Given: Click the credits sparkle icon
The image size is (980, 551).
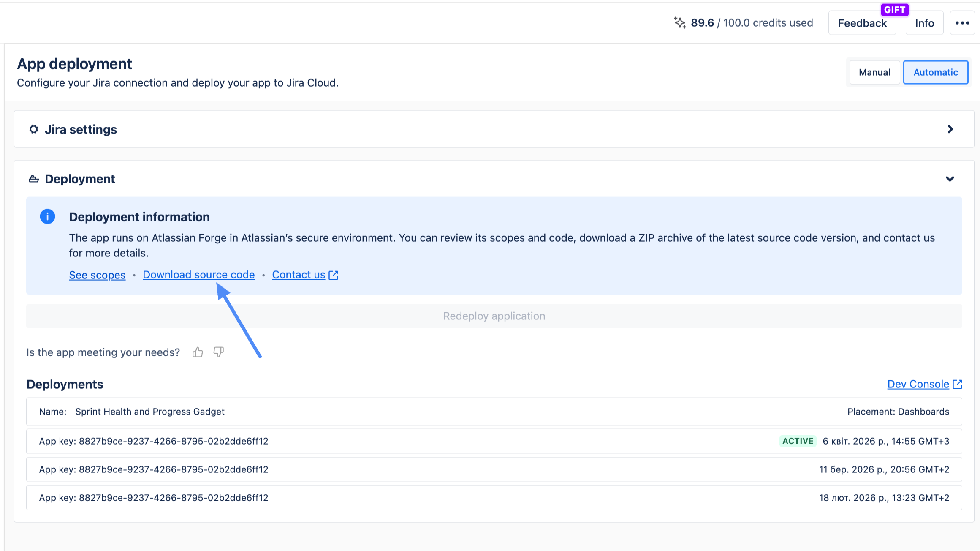Looking at the screenshot, I should click(679, 23).
